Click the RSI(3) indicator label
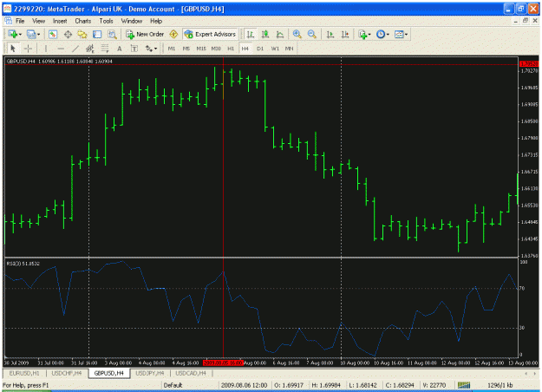542x392 pixels. tap(23, 264)
